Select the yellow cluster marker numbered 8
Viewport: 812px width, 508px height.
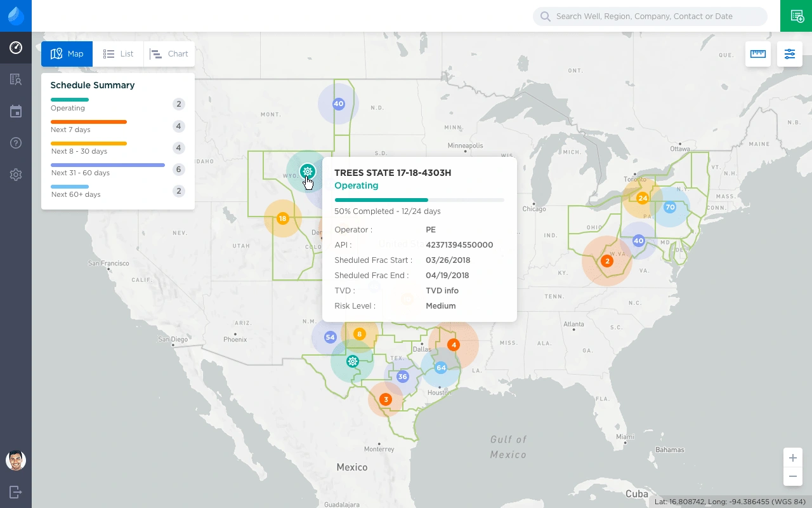click(x=360, y=334)
